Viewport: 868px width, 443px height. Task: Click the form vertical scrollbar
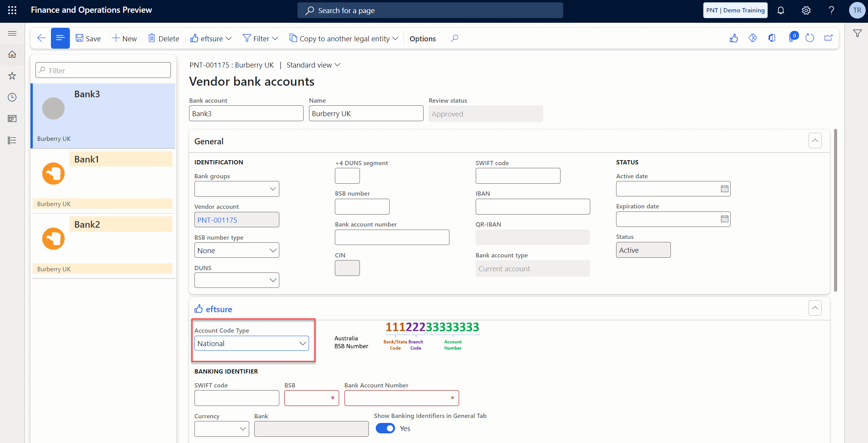coord(835,210)
